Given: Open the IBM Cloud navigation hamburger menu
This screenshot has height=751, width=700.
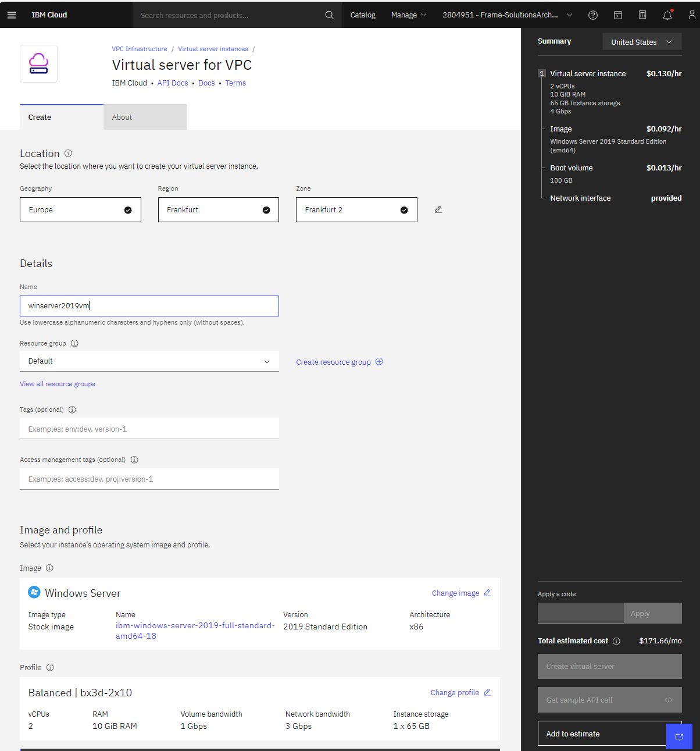Looking at the screenshot, I should [12, 15].
